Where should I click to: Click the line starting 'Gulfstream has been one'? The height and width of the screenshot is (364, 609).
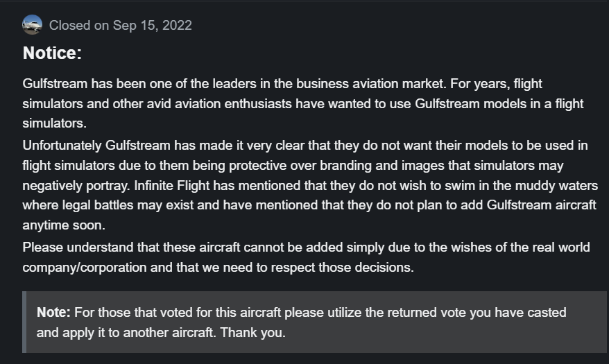(282, 84)
